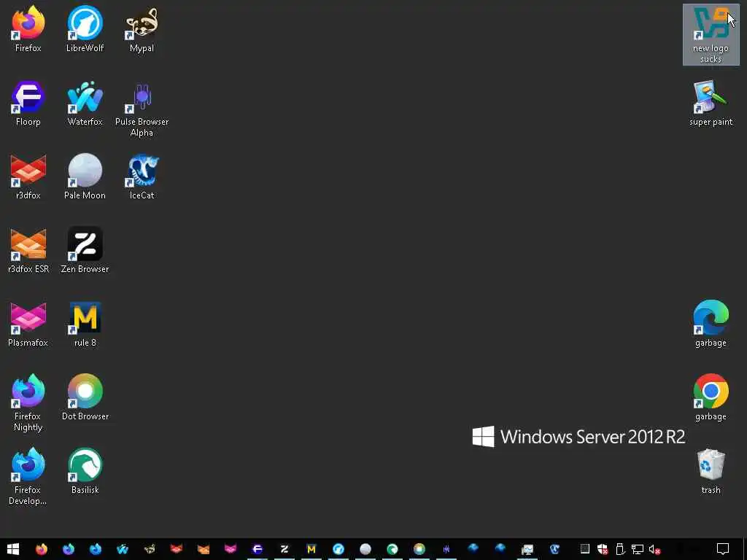Select the Mypal raccoon desktop icon

pyautogui.click(x=142, y=28)
